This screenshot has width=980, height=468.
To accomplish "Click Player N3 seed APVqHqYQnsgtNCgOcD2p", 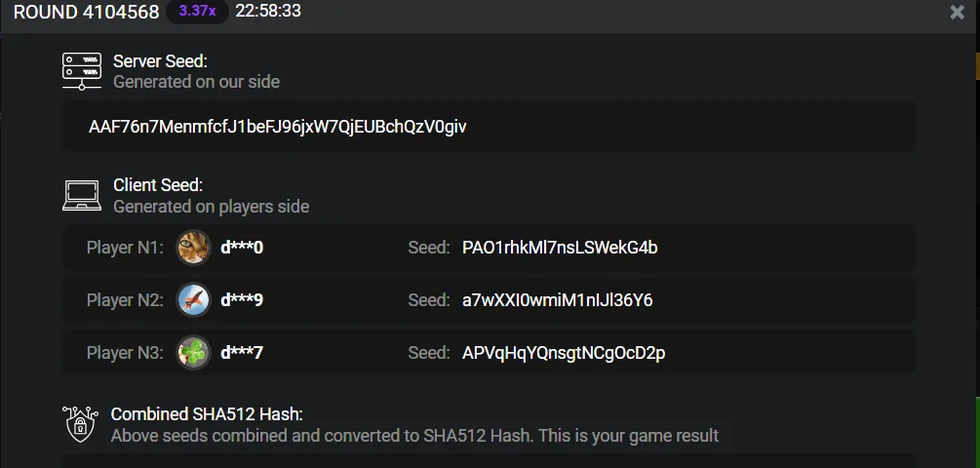I will pyautogui.click(x=564, y=353).
